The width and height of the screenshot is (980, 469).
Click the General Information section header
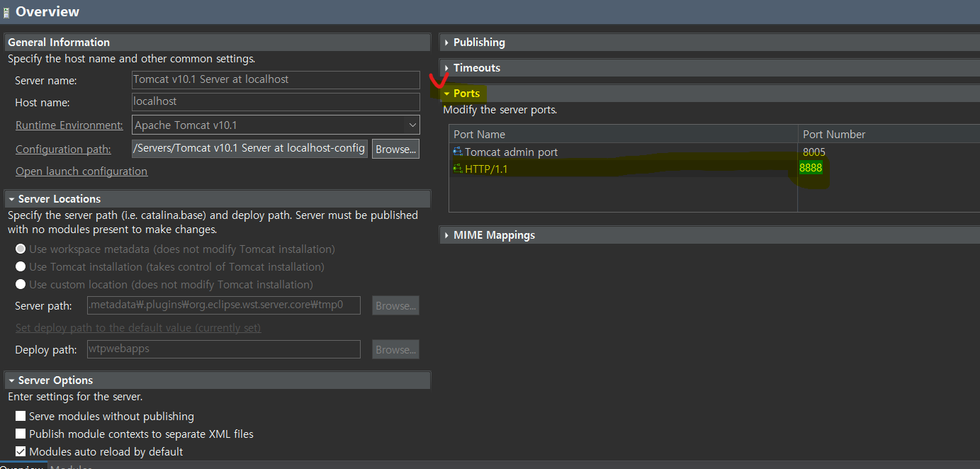(217, 43)
